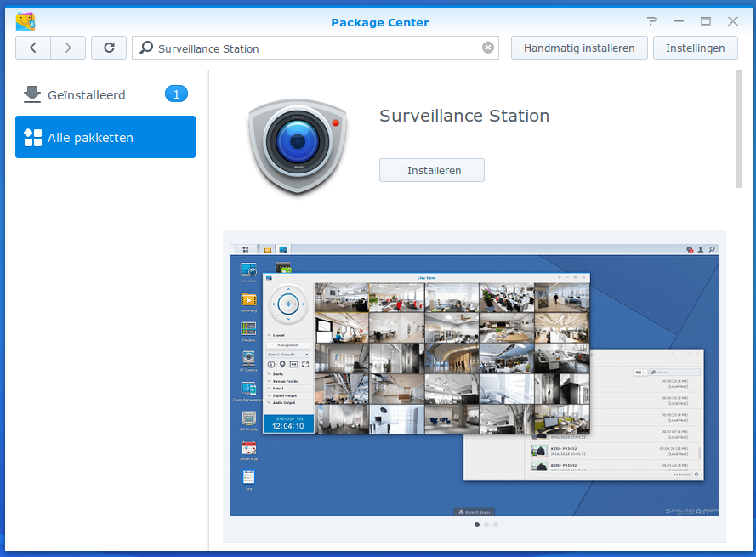
Task: Open the Geïnstalleerd section
Action: point(105,95)
